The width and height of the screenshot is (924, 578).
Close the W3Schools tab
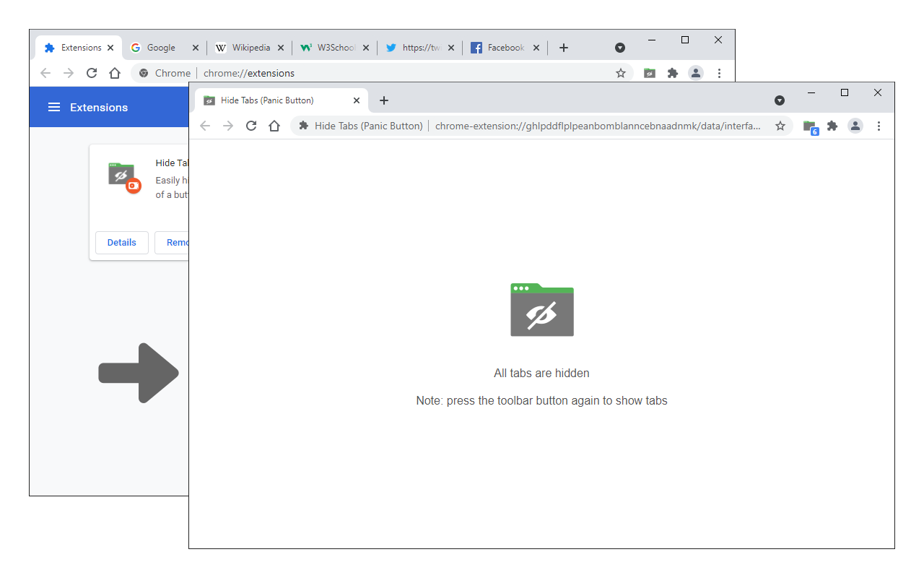click(x=365, y=48)
